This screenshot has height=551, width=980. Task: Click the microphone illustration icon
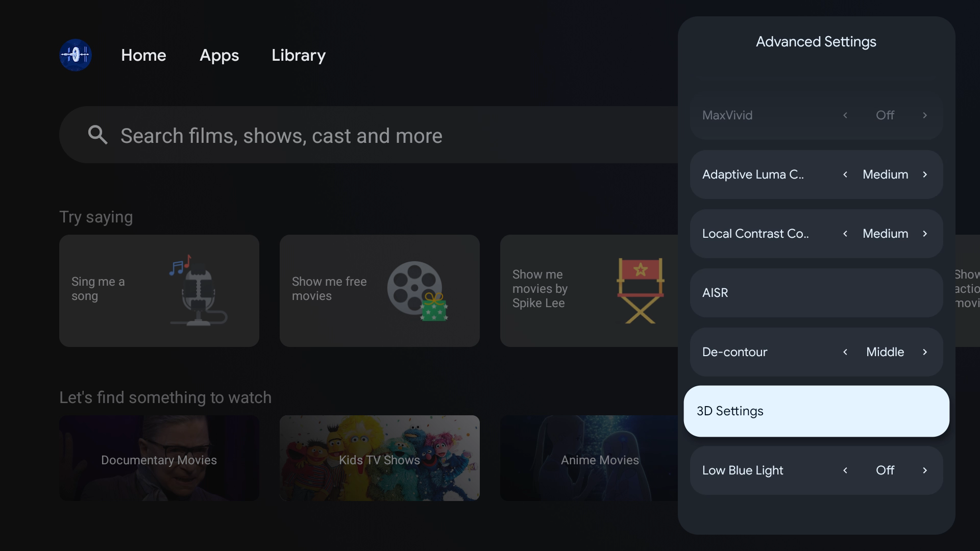tap(198, 291)
